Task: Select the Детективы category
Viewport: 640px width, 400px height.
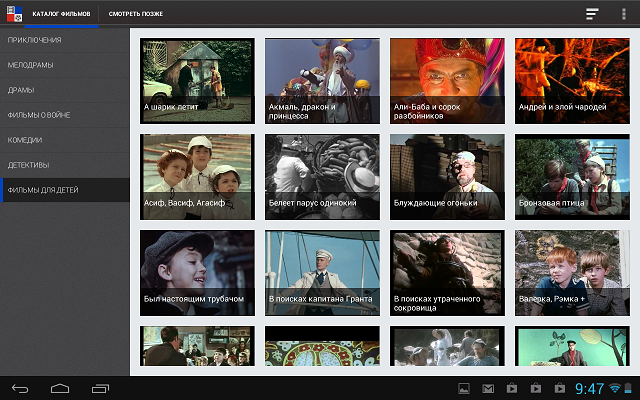Action: [65, 165]
